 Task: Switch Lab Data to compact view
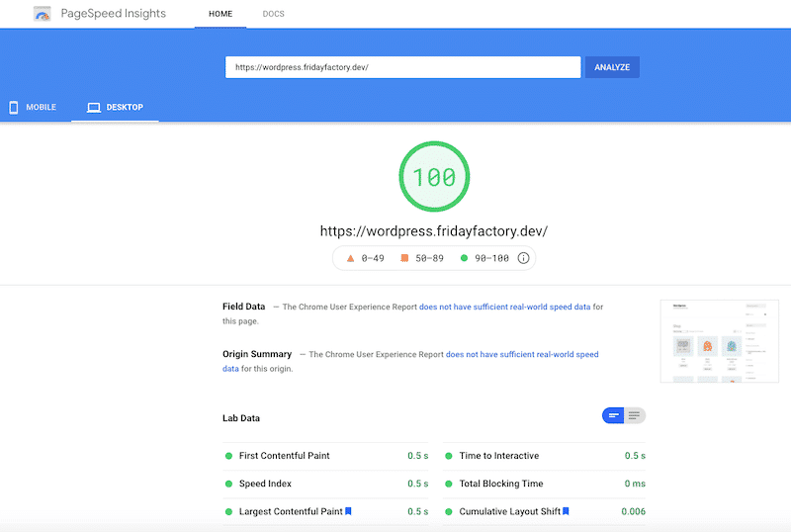[613, 415]
